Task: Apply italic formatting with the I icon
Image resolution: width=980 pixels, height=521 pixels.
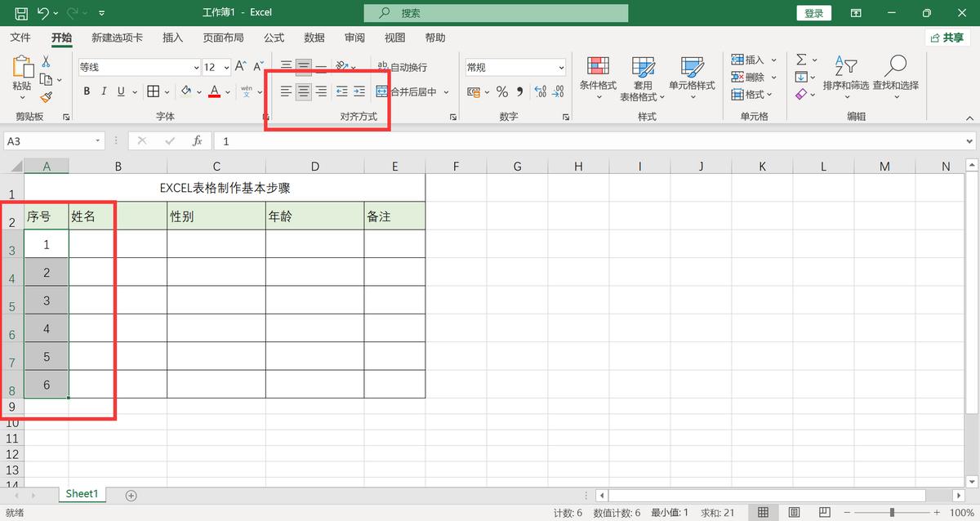Action: point(102,91)
